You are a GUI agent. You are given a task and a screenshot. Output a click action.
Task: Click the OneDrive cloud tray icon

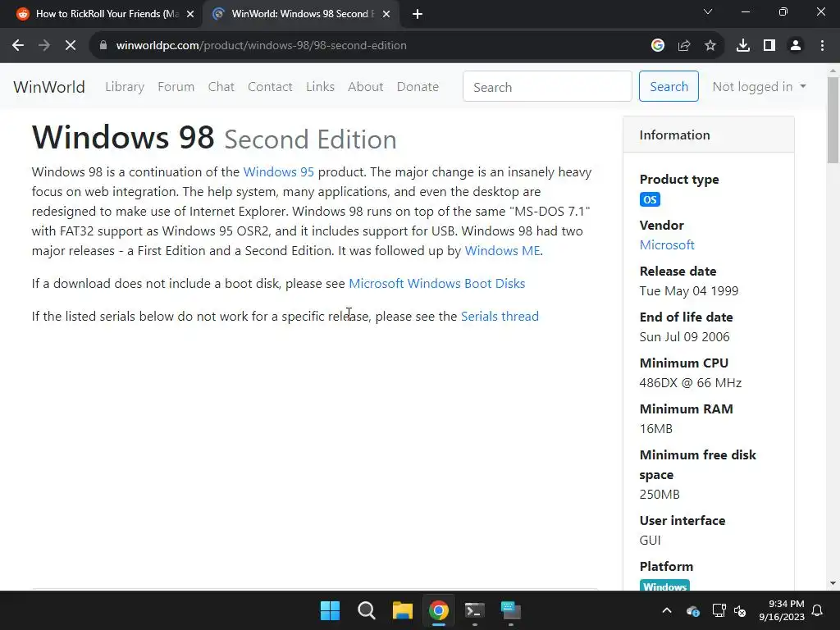(x=692, y=610)
